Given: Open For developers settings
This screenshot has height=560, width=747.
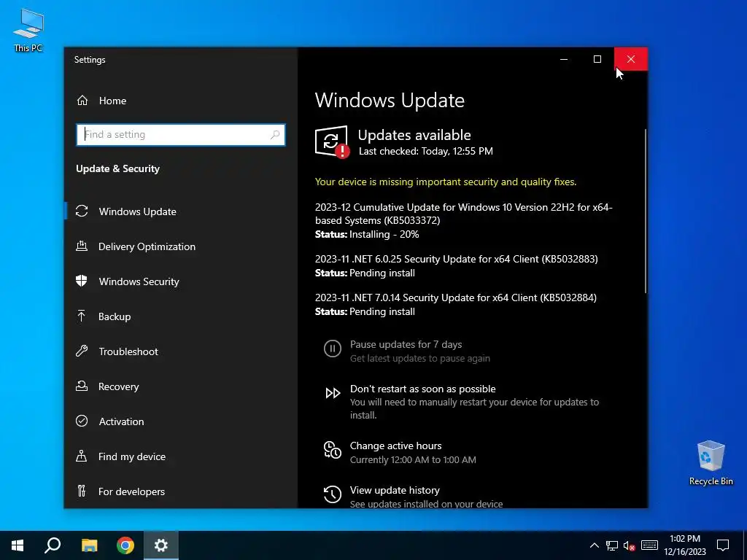Looking at the screenshot, I should click(181, 491).
